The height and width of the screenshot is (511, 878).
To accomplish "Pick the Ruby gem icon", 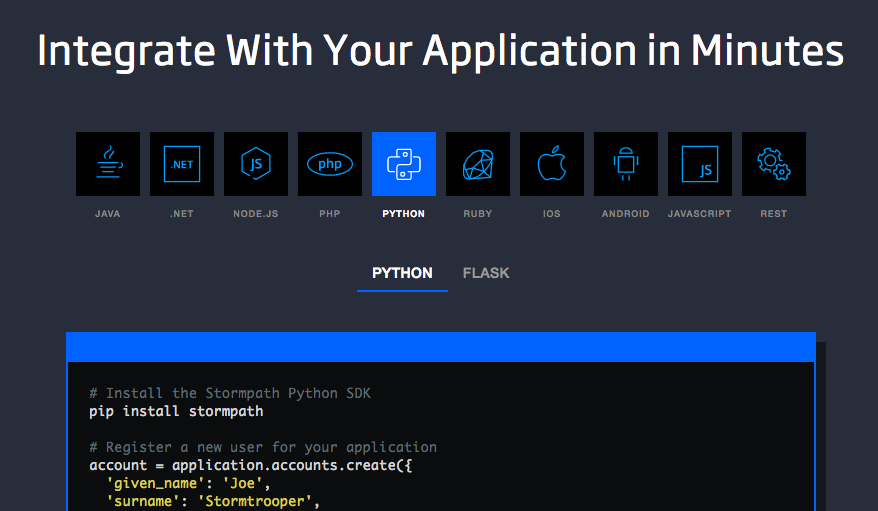I will [478, 164].
